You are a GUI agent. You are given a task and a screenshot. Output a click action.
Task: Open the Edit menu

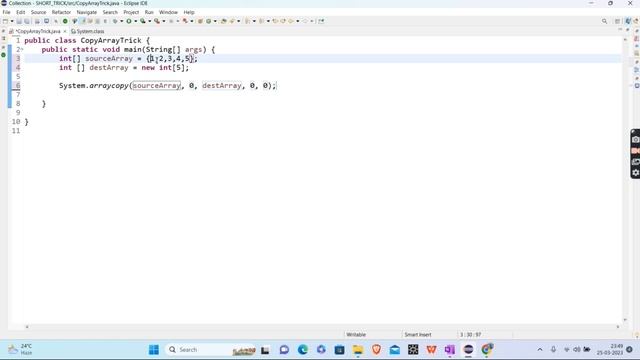tap(20, 12)
